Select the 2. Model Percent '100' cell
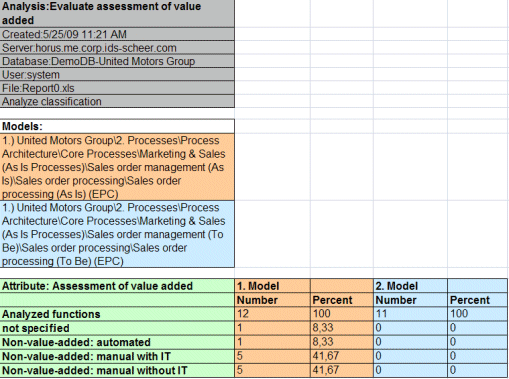Viewport: 509px width, 379px height. click(478, 314)
